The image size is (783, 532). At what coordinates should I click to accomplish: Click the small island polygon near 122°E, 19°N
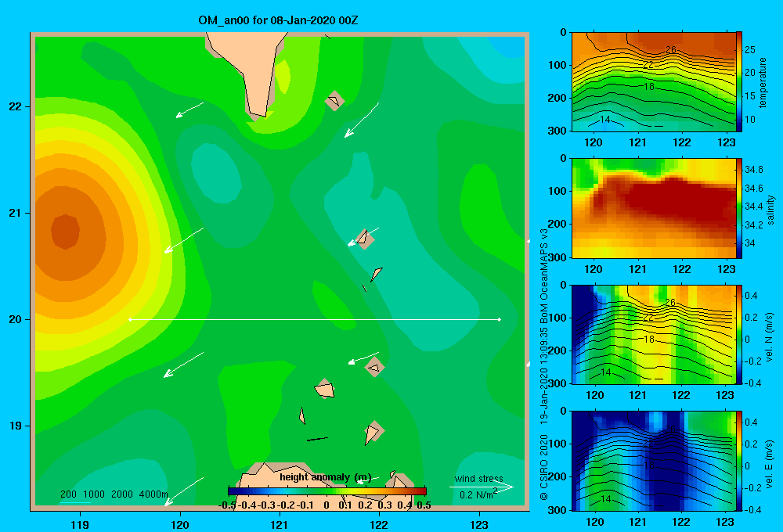click(373, 433)
